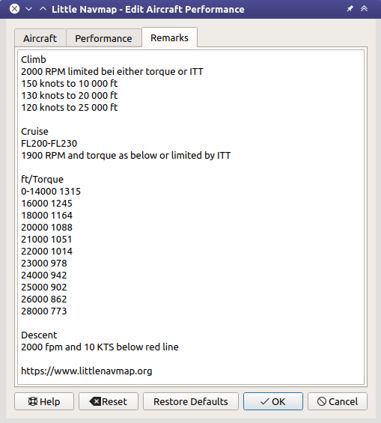Click Restore Defaults button
The height and width of the screenshot is (423, 381).
pyautogui.click(x=191, y=401)
